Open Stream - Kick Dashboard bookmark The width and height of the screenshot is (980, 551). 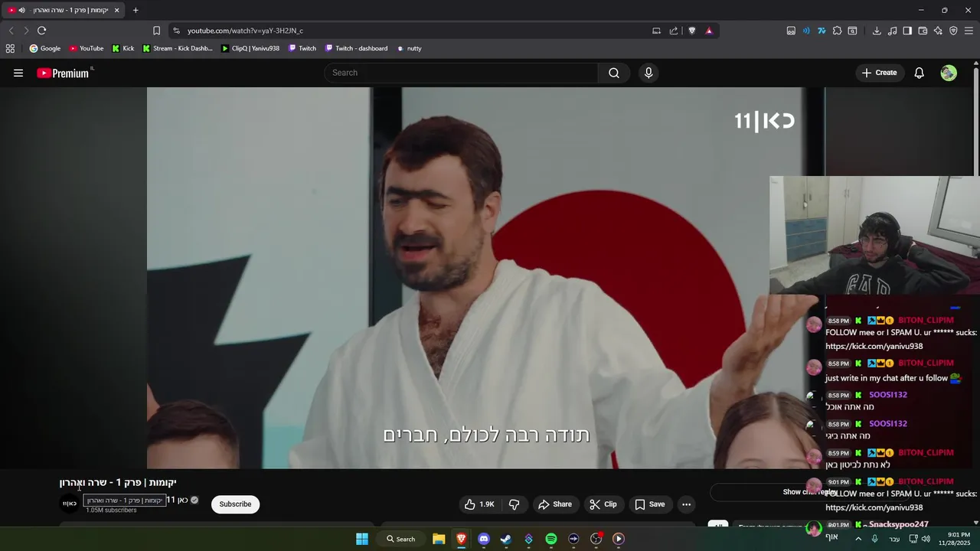tap(178, 48)
